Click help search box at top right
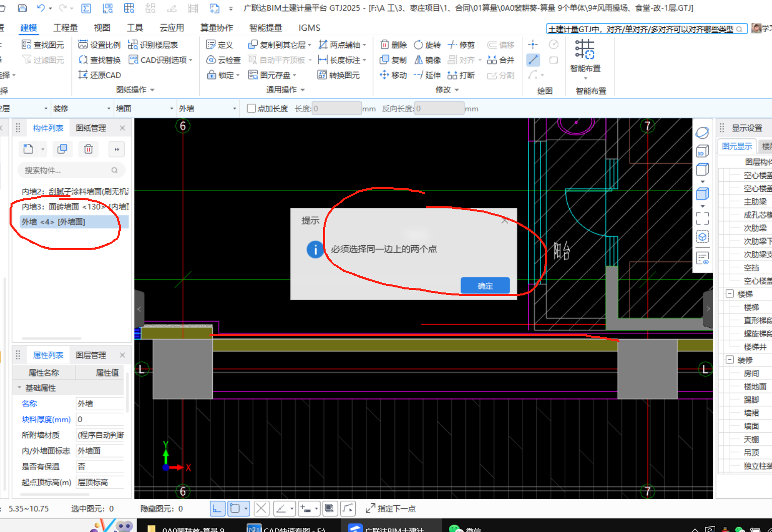 click(646, 29)
